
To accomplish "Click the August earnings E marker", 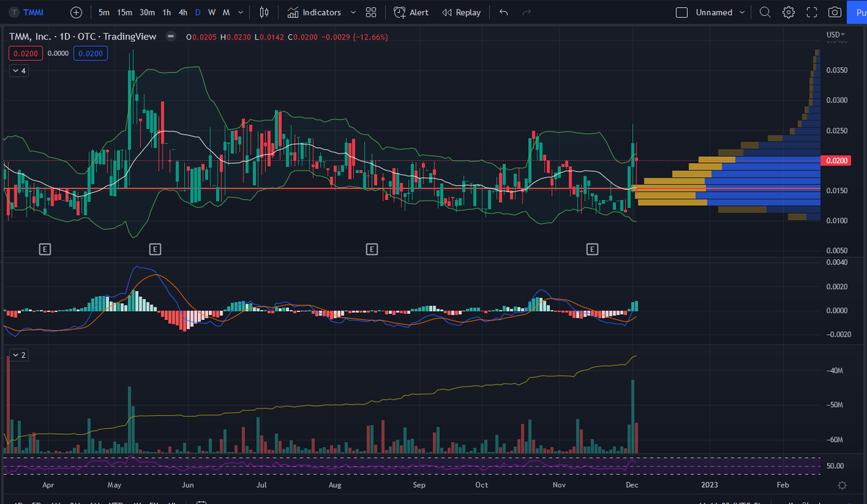I will coord(371,249).
